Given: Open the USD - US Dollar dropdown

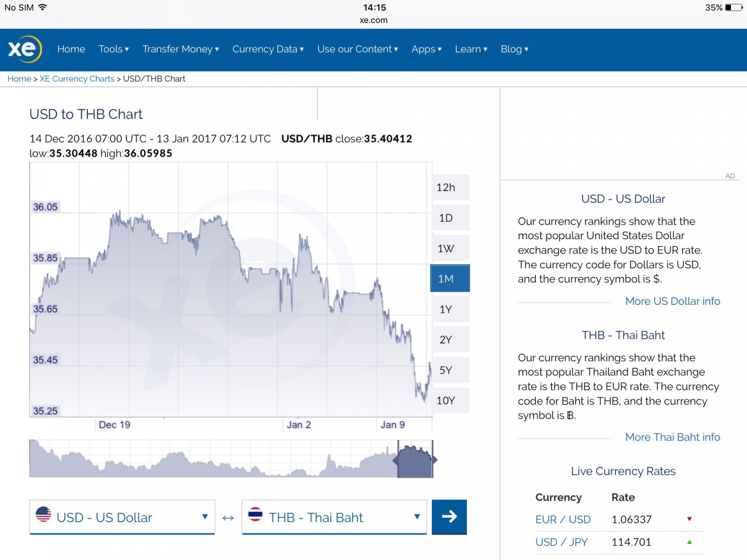Looking at the screenshot, I should 122,517.
